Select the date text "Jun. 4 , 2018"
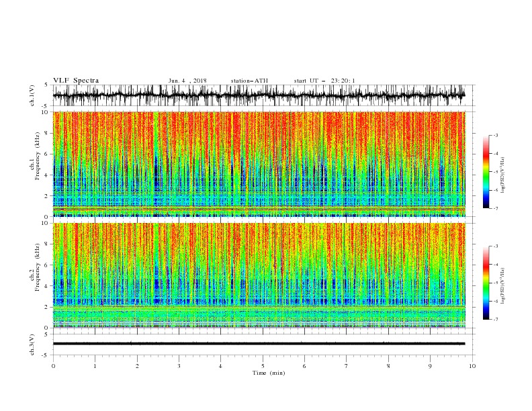 tap(187, 81)
